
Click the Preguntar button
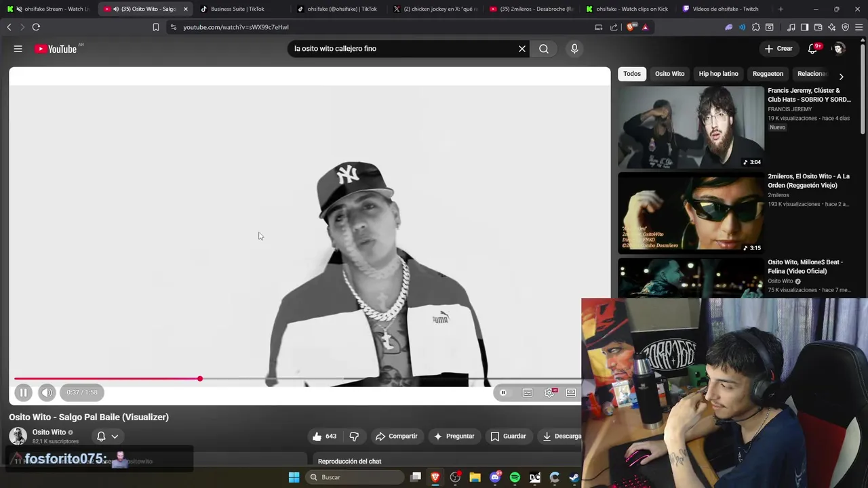point(454,436)
